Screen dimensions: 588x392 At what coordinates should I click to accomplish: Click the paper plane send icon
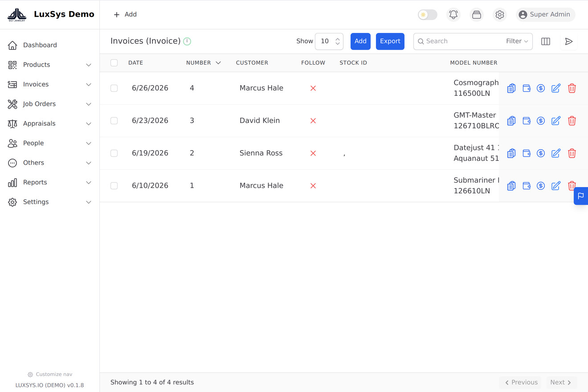569,41
